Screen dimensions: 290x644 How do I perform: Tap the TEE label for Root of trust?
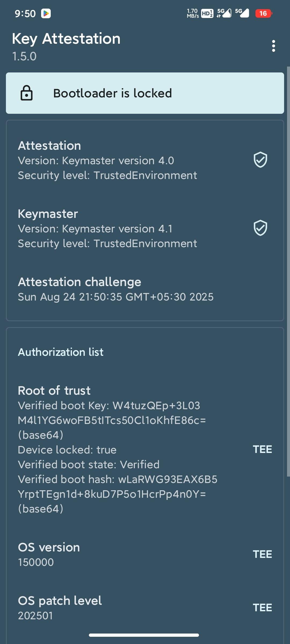coord(262,449)
